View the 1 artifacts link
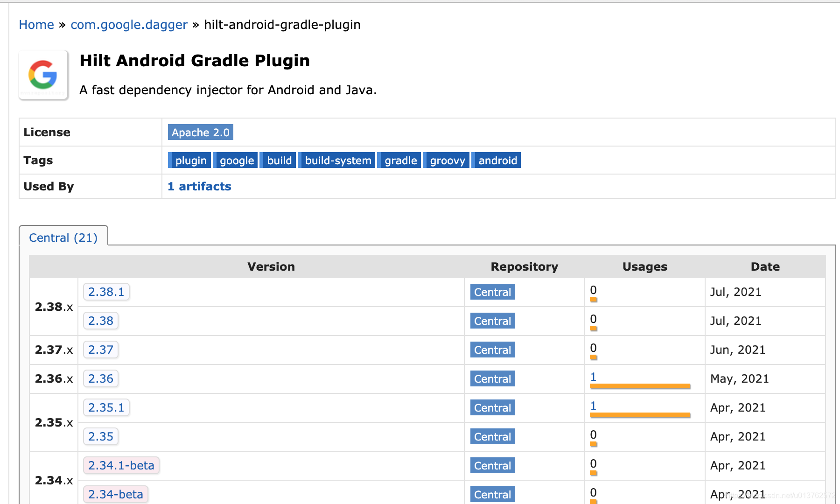The height and width of the screenshot is (504, 840). (199, 187)
